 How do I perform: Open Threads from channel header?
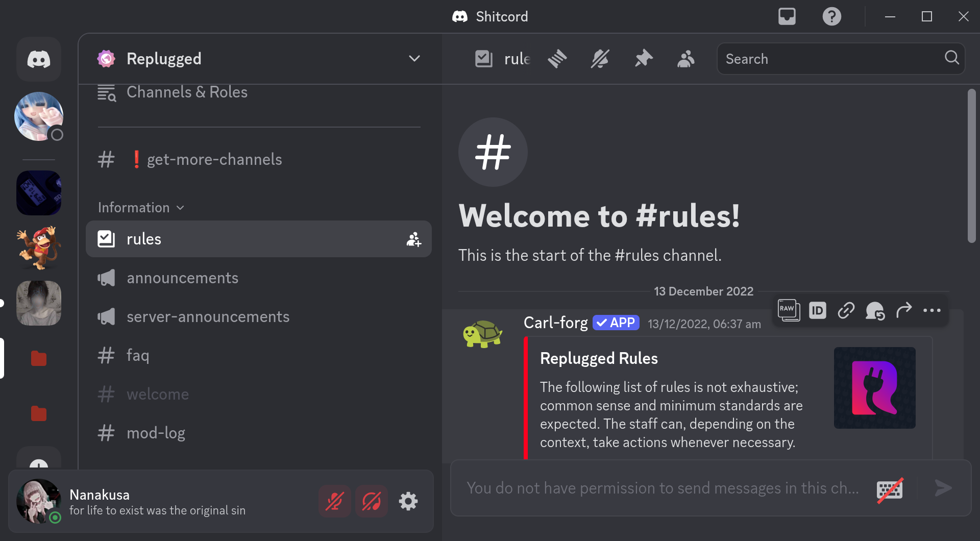(557, 59)
